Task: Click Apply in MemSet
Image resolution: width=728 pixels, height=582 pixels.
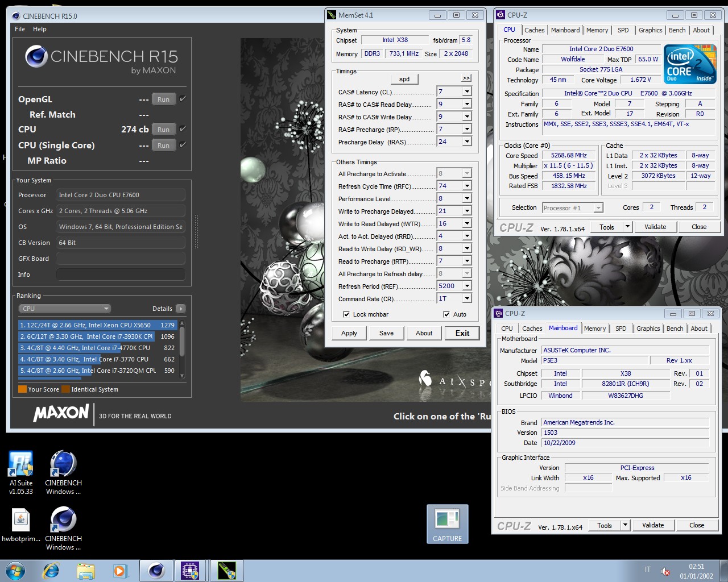Action: tap(349, 333)
